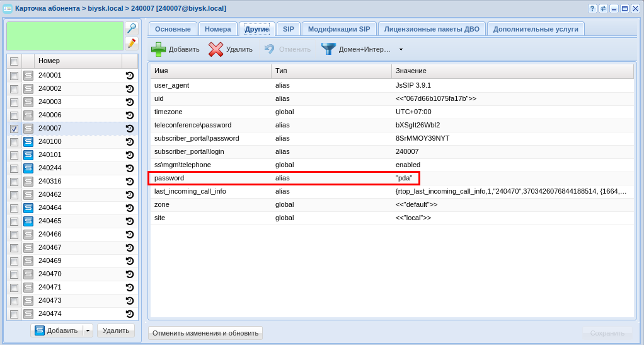This screenshot has width=644, height=345.
Task: Click the history icon for 240470
Action: pyautogui.click(x=130, y=274)
